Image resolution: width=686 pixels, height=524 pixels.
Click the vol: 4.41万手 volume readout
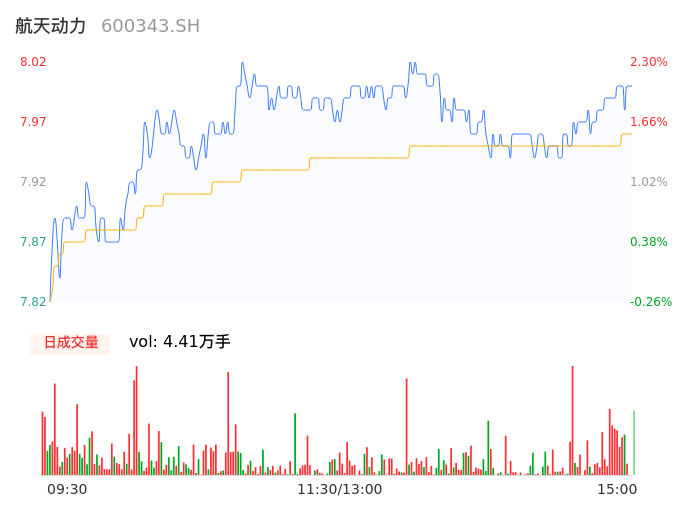(180, 342)
